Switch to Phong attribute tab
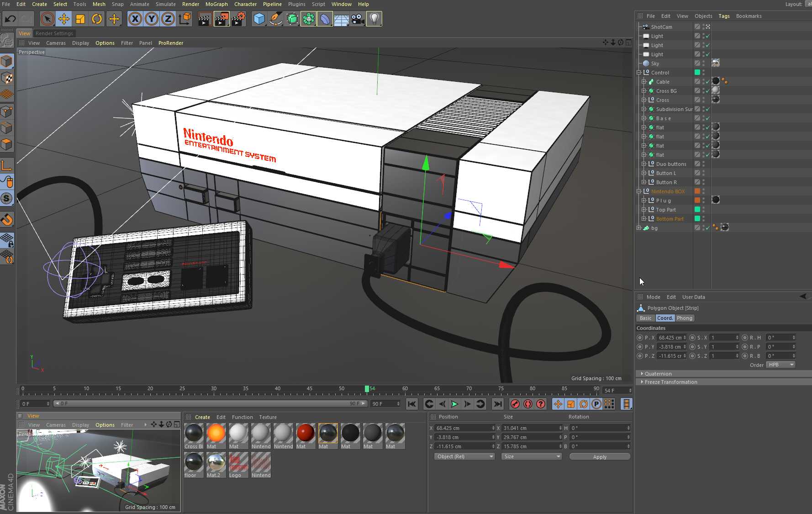This screenshot has height=514, width=812. tap(684, 318)
